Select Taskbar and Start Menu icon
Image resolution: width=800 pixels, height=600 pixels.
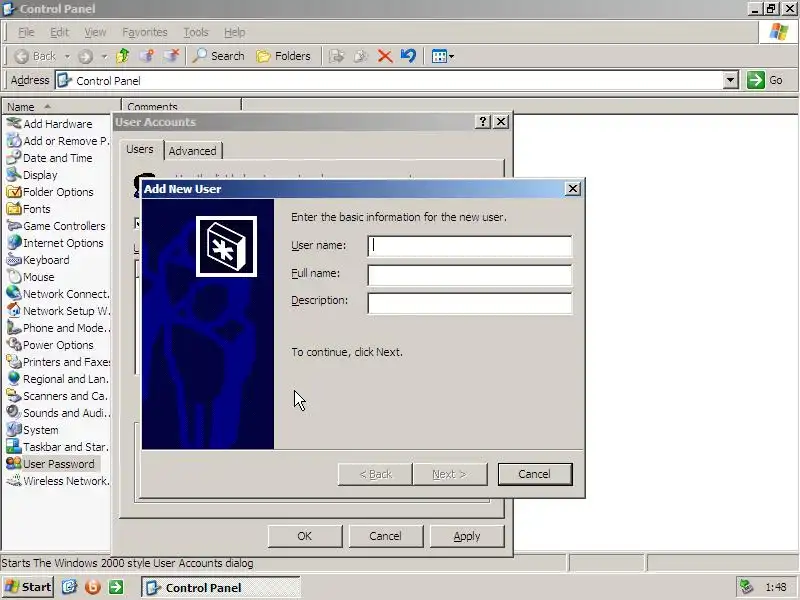tap(14, 447)
